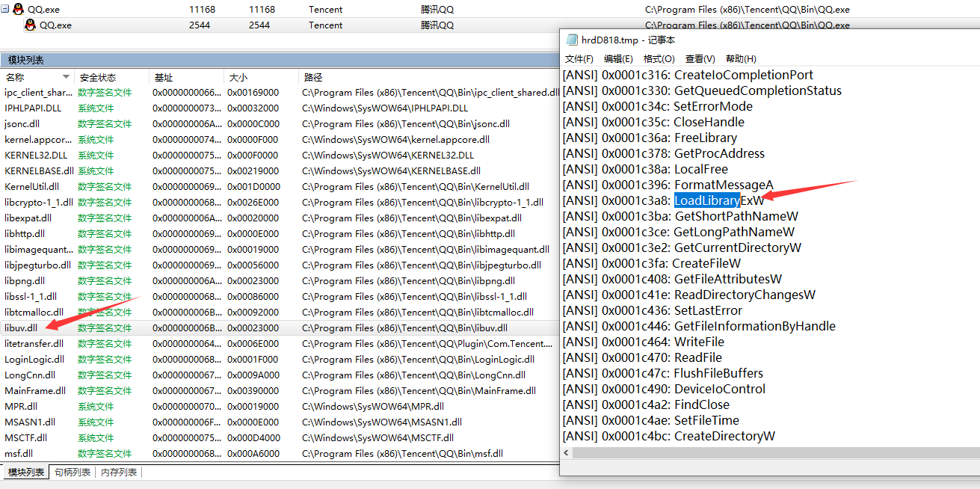Switch to the 内存列表 tab

(119, 473)
